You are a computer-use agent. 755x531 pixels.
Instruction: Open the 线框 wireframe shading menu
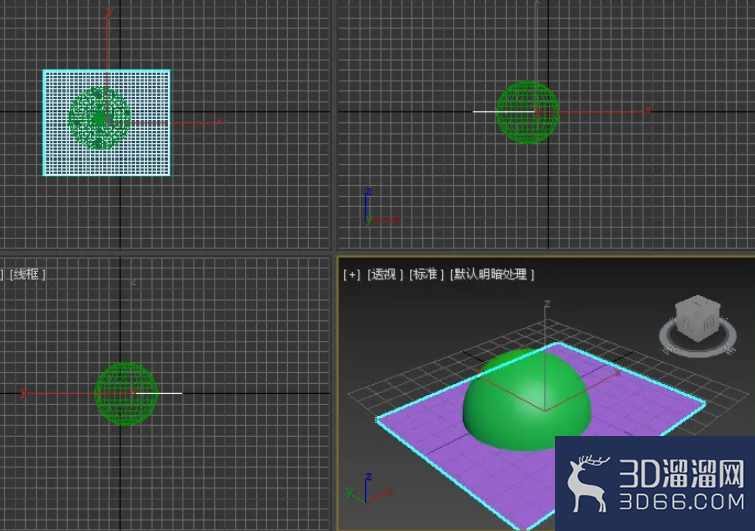[27, 274]
